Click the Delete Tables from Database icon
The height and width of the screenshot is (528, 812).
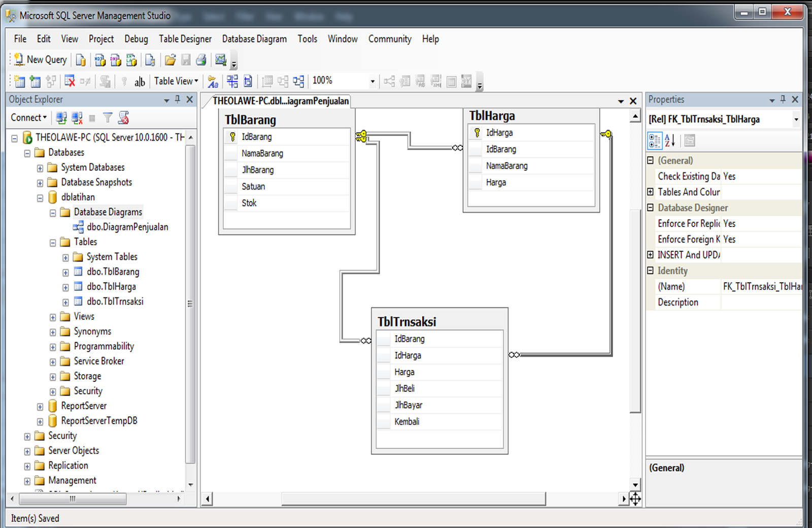coord(70,81)
